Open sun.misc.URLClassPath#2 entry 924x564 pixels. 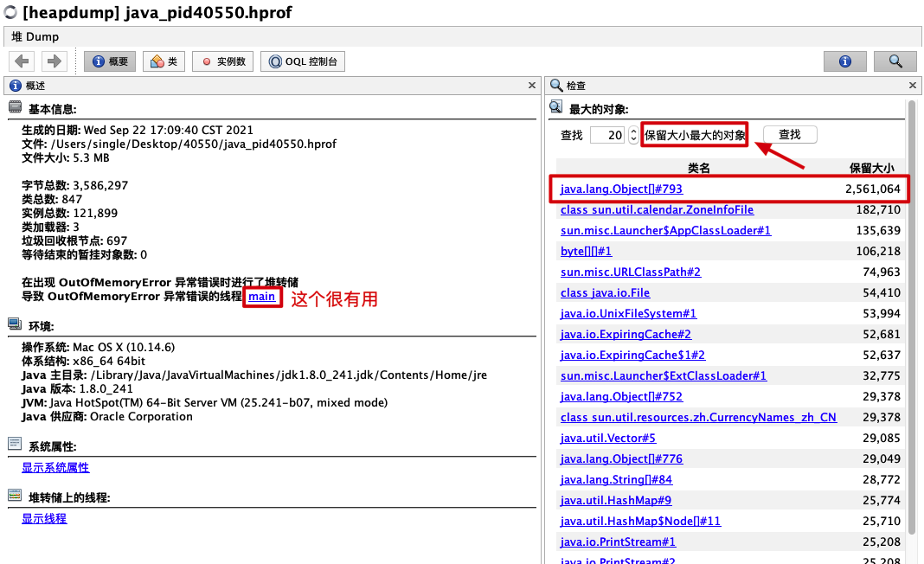(631, 272)
